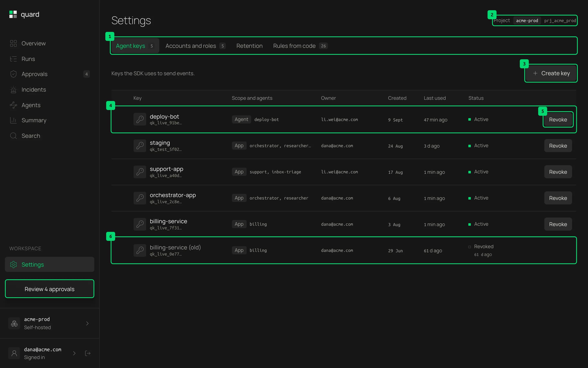Revoke the active billing-service key
588x368 pixels.
click(558, 224)
